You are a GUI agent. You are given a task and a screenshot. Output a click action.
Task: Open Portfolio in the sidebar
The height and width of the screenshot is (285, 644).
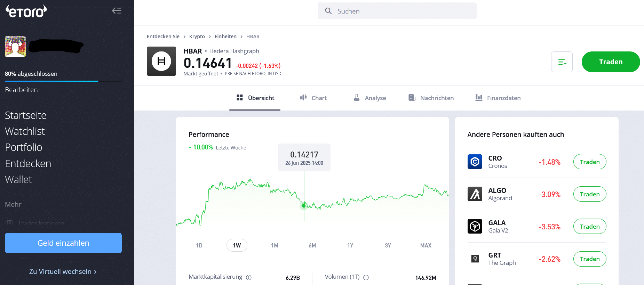pos(24,147)
